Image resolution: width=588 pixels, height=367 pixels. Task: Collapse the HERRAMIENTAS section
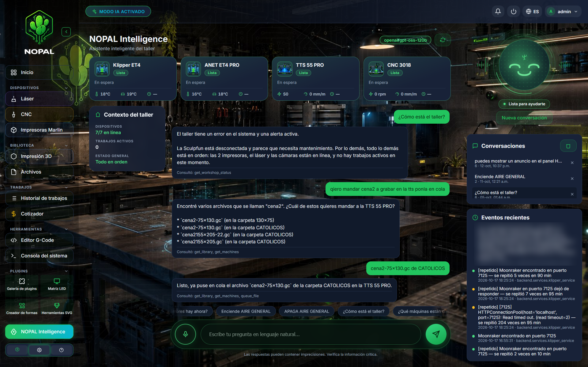(66, 229)
